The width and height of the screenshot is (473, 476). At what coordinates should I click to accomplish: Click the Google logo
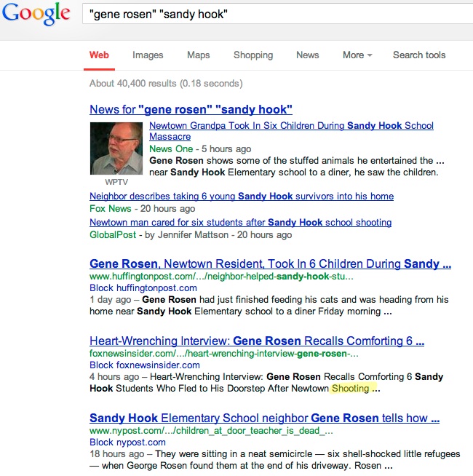pyautogui.click(x=36, y=14)
